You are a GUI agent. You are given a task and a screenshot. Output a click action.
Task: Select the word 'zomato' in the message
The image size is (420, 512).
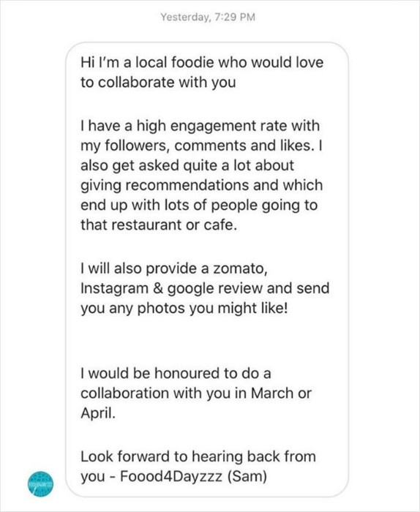coord(240,268)
